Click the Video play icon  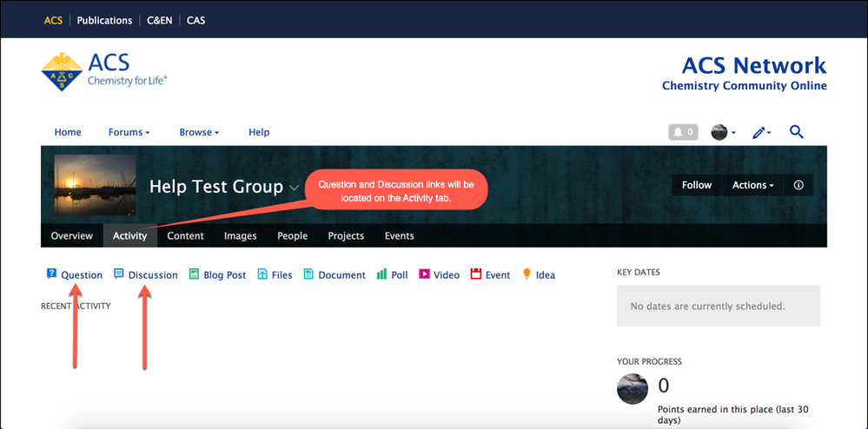424,274
